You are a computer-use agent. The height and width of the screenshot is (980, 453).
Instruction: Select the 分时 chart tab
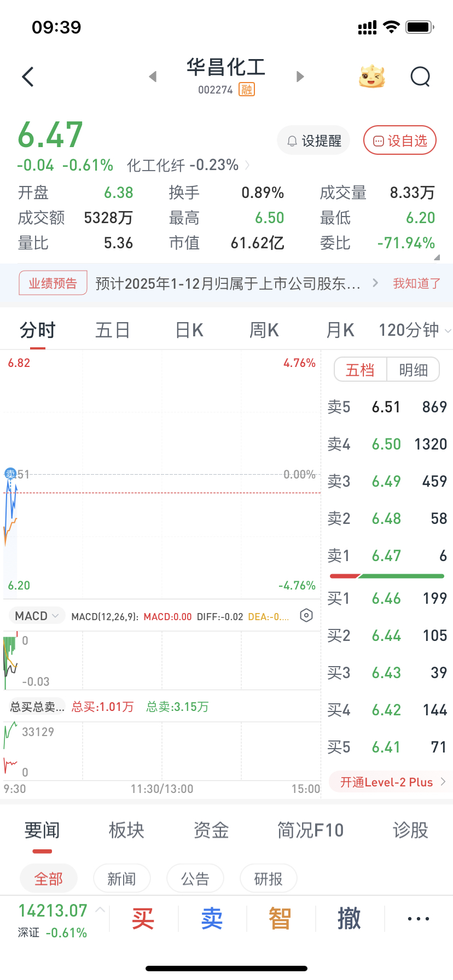[x=37, y=330]
